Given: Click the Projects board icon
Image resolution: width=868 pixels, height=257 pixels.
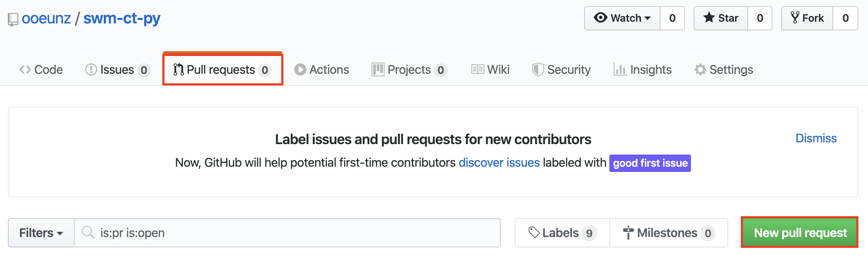Looking at the screenshot, I should (x=378, y=70).
